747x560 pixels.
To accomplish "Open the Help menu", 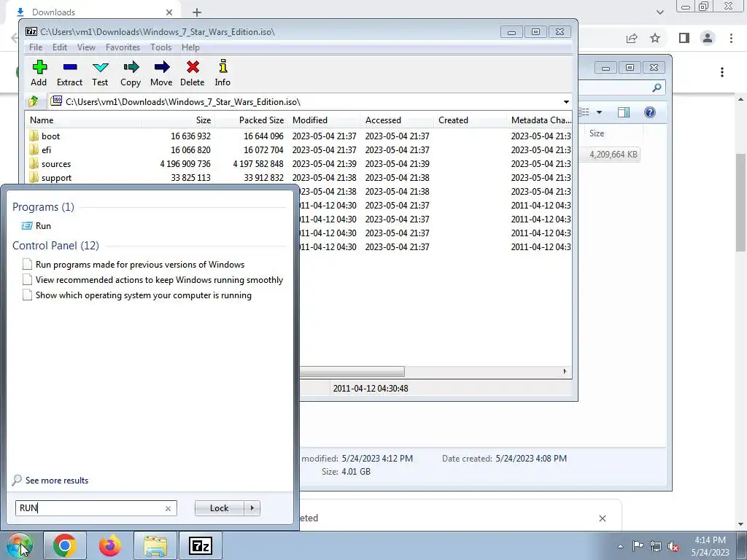I will [190, 47].
